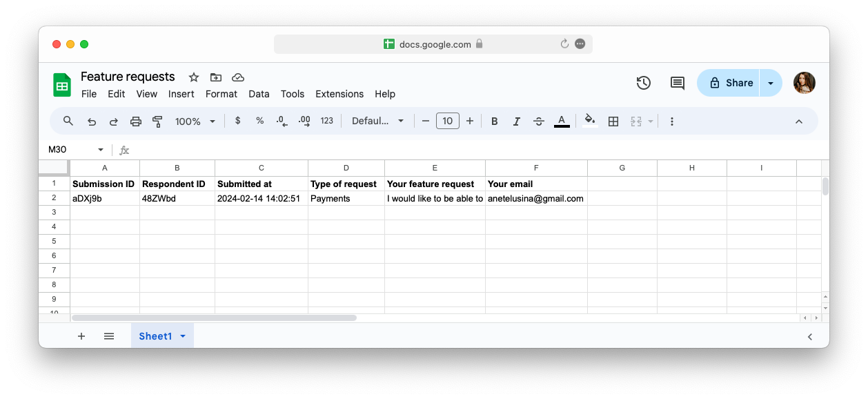
Task: Select the Payments cell
Action: point(346,198)
